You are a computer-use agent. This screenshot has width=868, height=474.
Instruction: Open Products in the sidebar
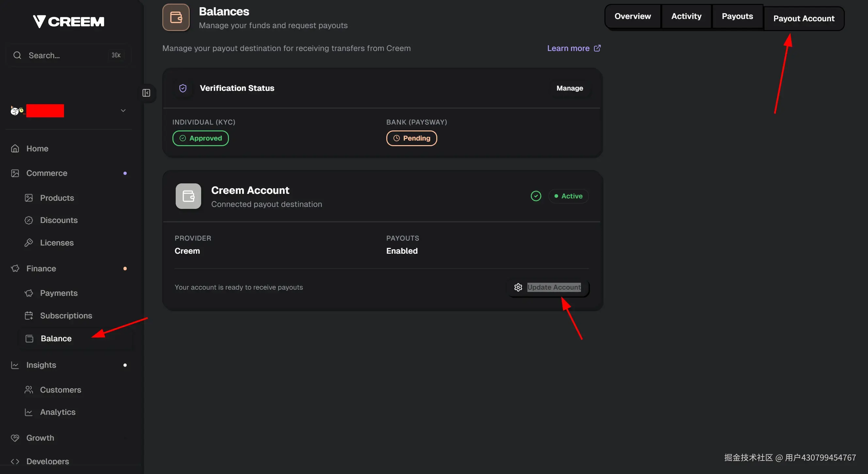point(75,198)
